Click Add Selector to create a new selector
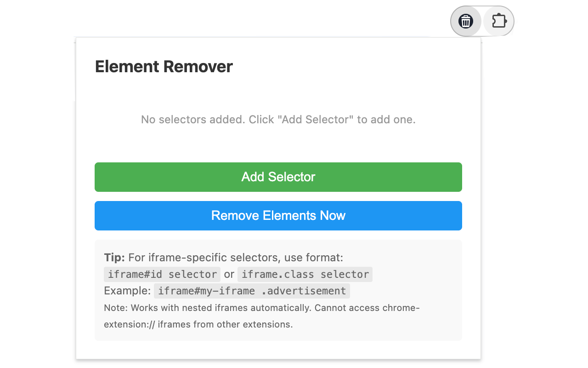The height and width of the screenshot is (368, 588). (x=278, y=177)
